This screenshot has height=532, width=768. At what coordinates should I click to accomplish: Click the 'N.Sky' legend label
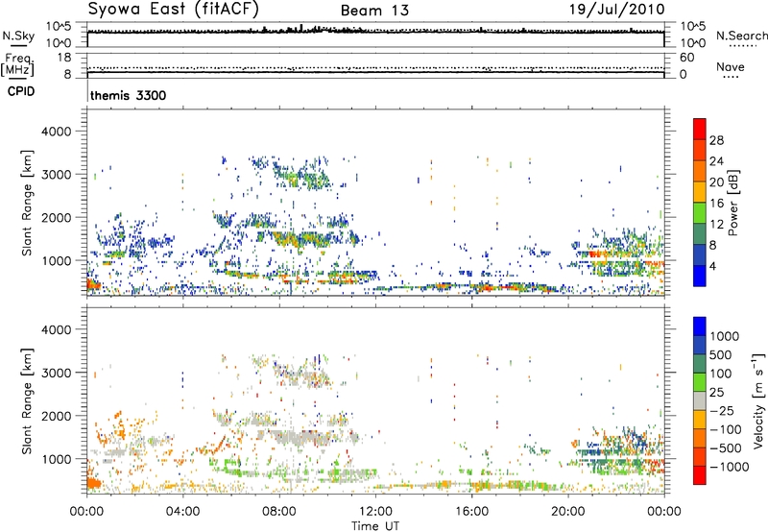pyautogui.click(x=18, y=36)
